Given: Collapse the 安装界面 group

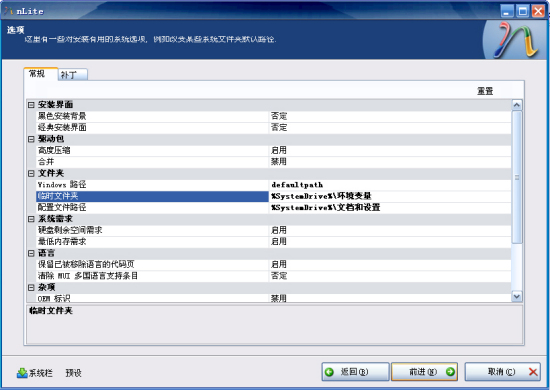Looking at the screenshot, I should click(x=31, y=105).
